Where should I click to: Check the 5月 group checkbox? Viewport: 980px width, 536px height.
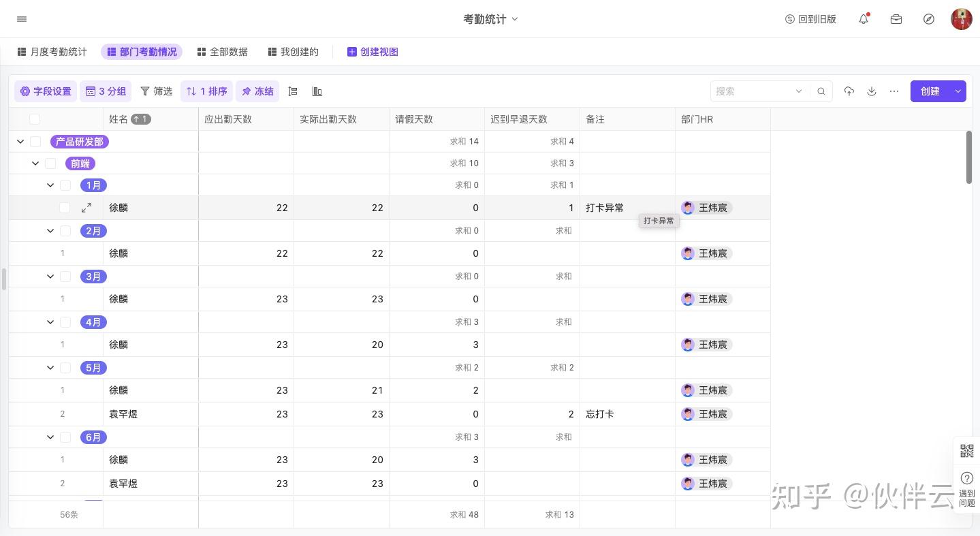point(65,368)
